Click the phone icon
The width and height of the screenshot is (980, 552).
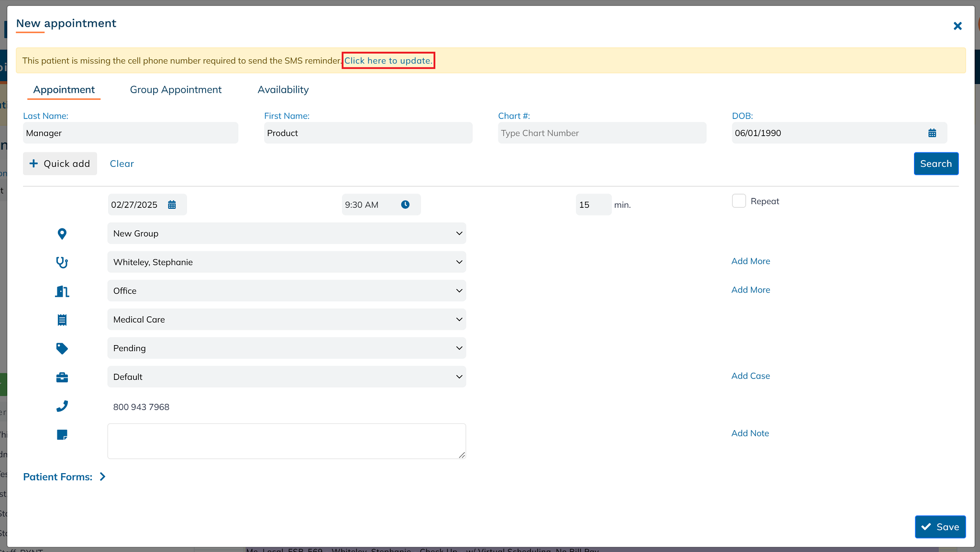coord(62,406)
